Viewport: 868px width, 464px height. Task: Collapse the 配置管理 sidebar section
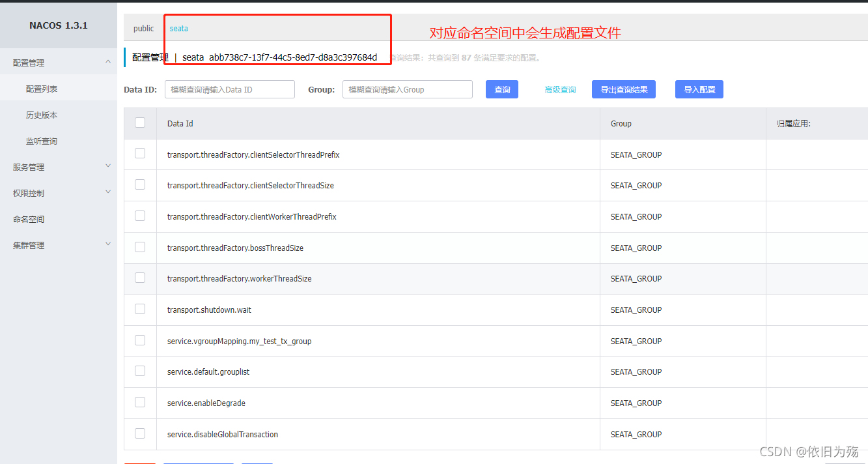59,63
